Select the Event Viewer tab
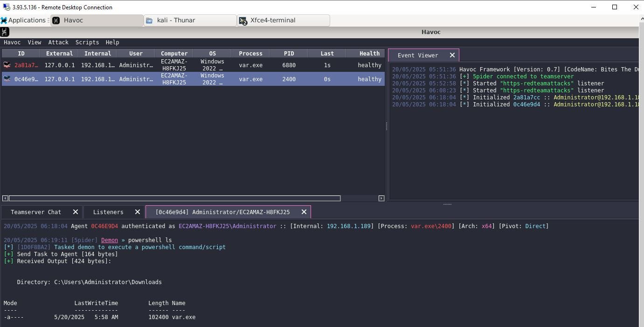Screen dimensions: 644x327 point(418,55)
